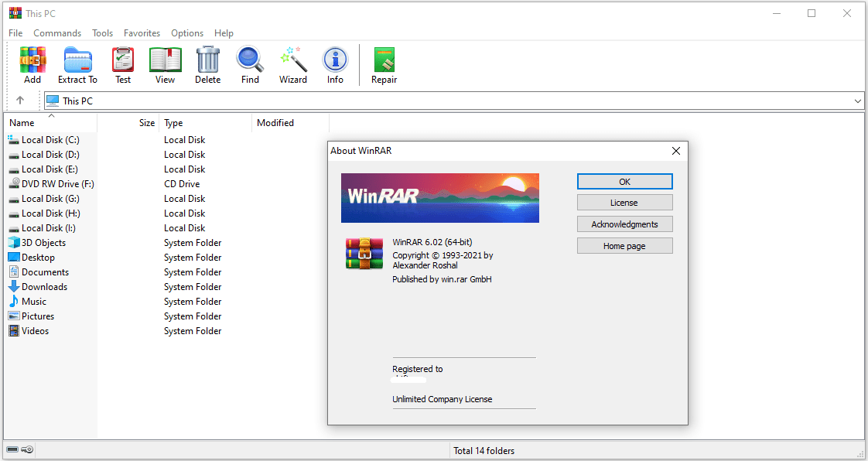Click Published by win.rar GmbH text
This screenshot has width=868, height=461.
(443, 279)
